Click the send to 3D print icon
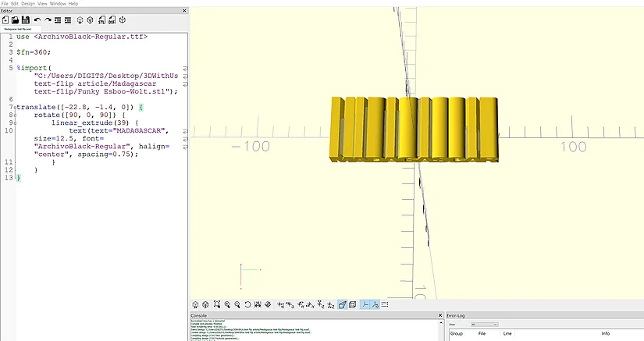644x341 pixels. pos(123,20)
